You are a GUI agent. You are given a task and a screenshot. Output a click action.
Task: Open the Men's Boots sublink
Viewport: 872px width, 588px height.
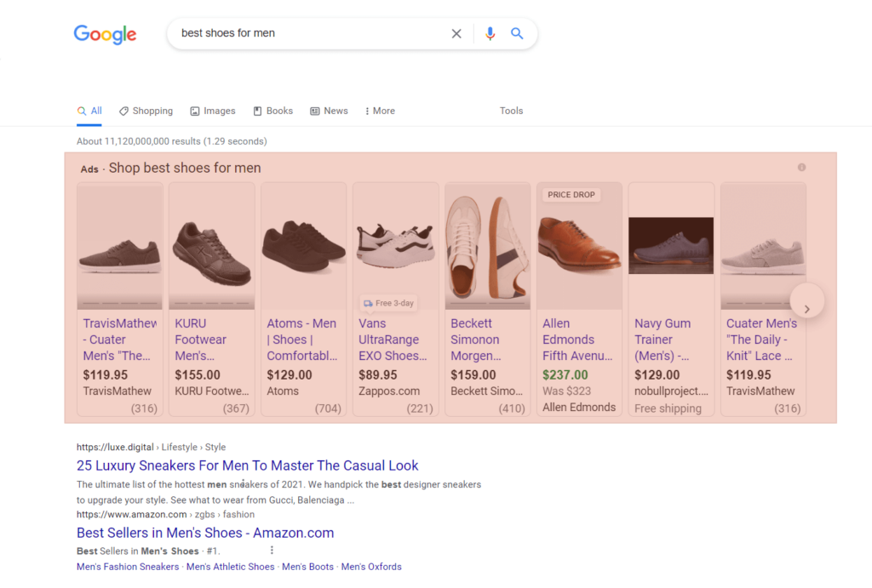pos(307,567)
